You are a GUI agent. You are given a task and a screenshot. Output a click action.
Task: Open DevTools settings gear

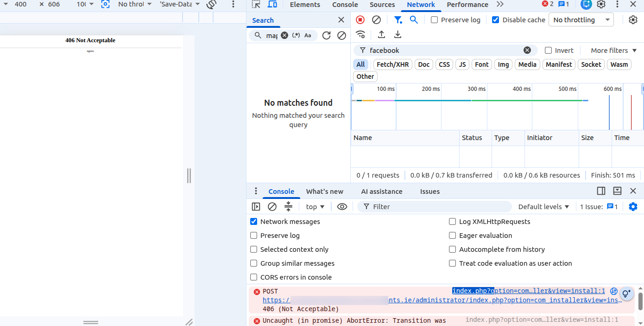click(x=601, y=5)
